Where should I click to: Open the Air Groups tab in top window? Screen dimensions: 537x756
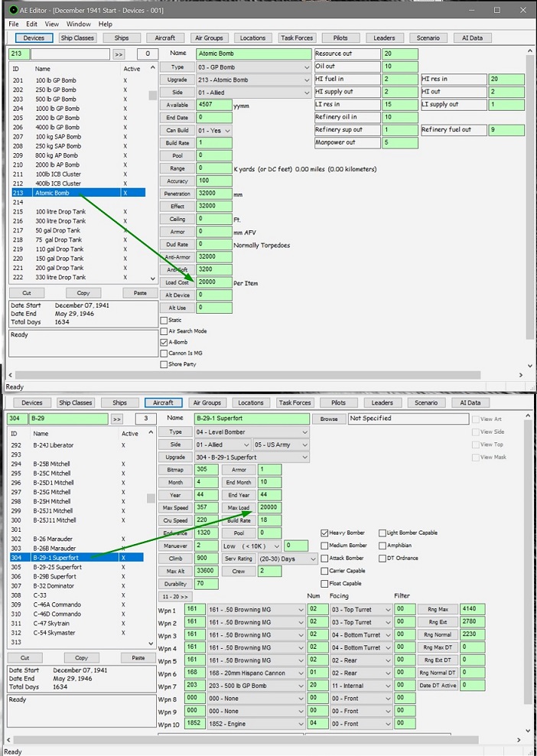click(209, 37)
